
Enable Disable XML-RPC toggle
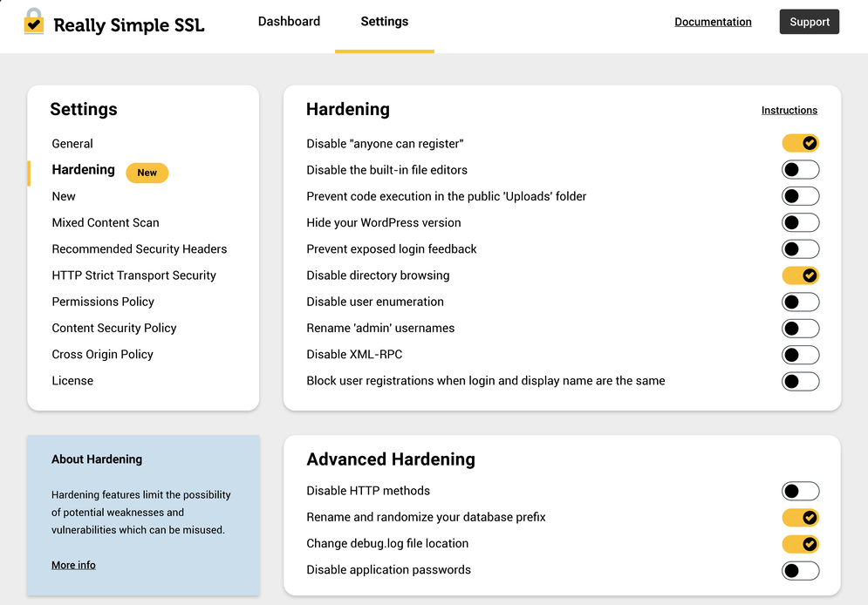pyautogui.click(x=800, y=355)
